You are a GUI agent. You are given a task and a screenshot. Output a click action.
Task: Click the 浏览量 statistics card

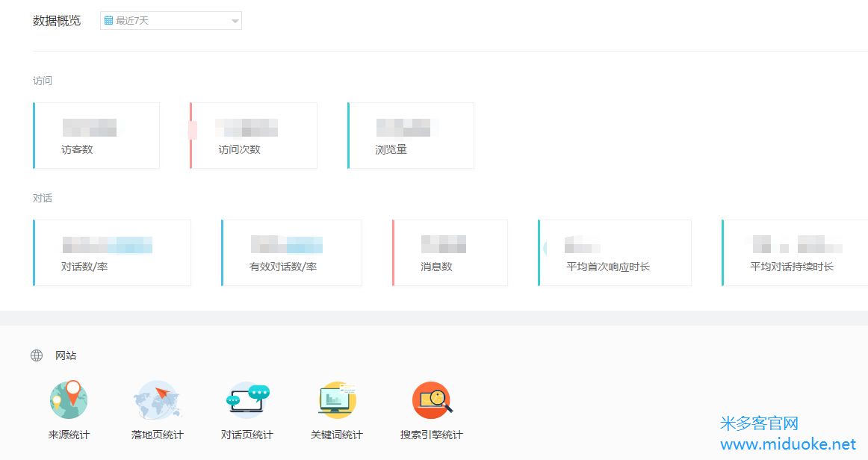411,136
